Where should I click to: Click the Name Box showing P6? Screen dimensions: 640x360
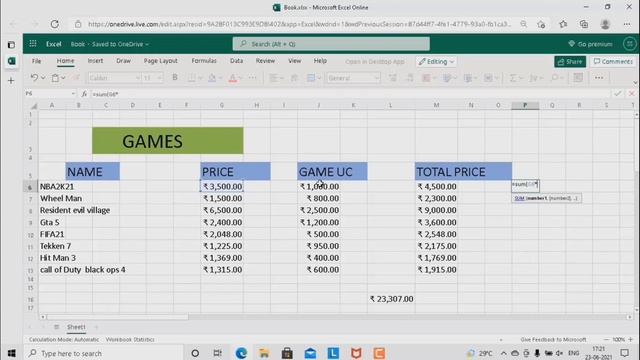pos(46,93)
